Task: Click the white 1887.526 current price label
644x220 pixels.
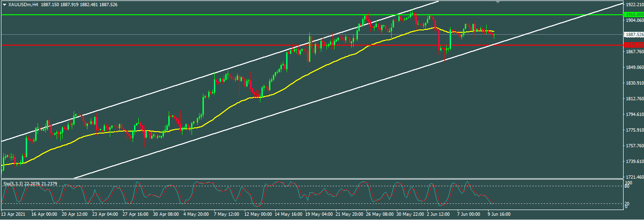Action: point(632,35)
